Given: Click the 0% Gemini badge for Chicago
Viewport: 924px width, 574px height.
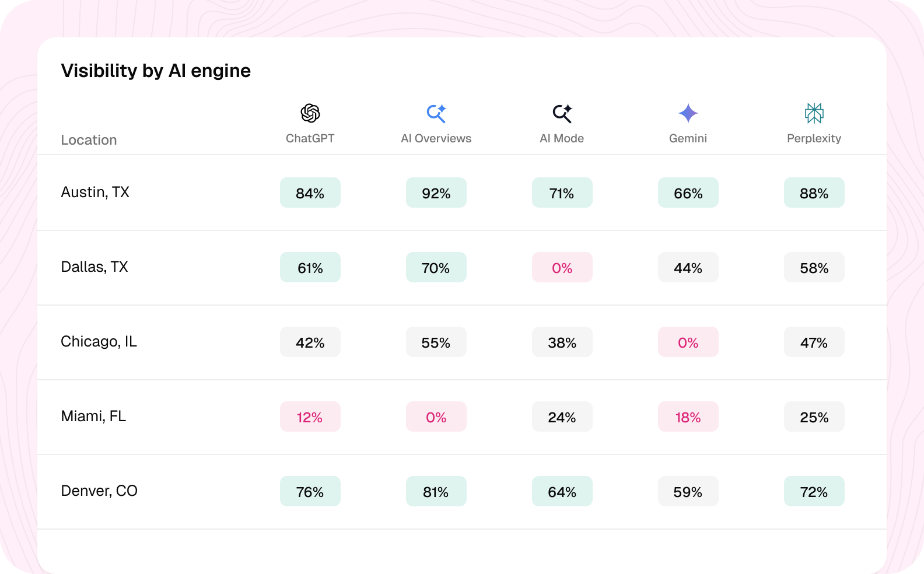Looking at the screenshot, I should coord(688,342).
